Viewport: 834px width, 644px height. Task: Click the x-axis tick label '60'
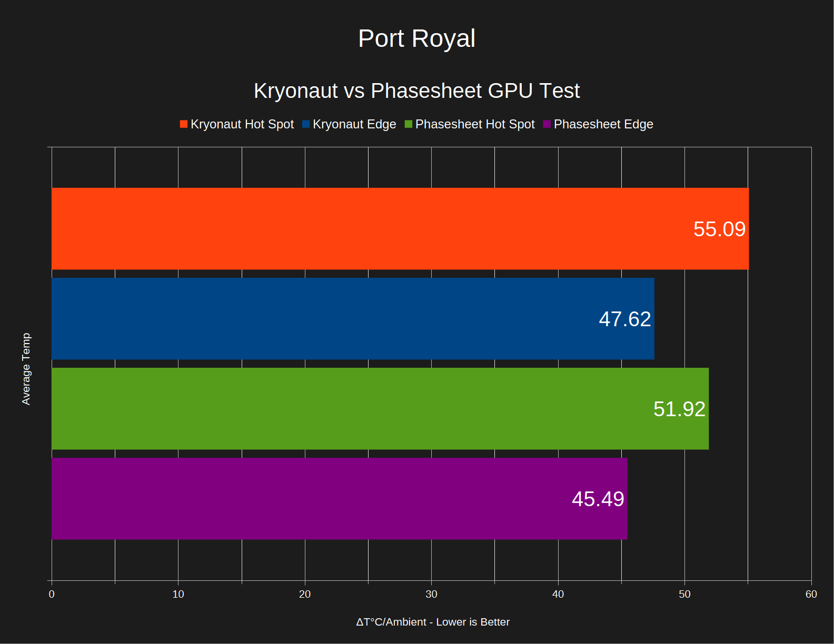[811, 594]
